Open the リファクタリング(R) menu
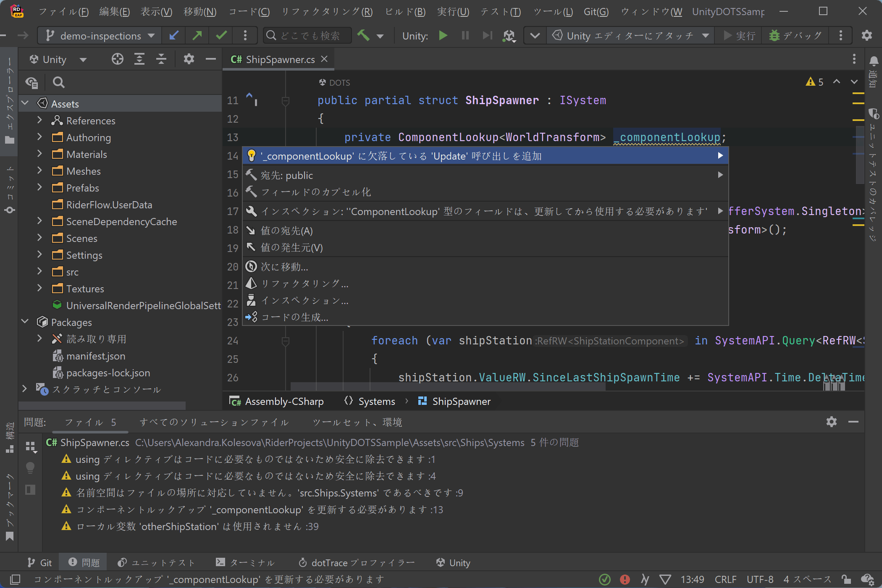Image resolution: width=882 pixels, height=588 pixels. pos(327,11)
